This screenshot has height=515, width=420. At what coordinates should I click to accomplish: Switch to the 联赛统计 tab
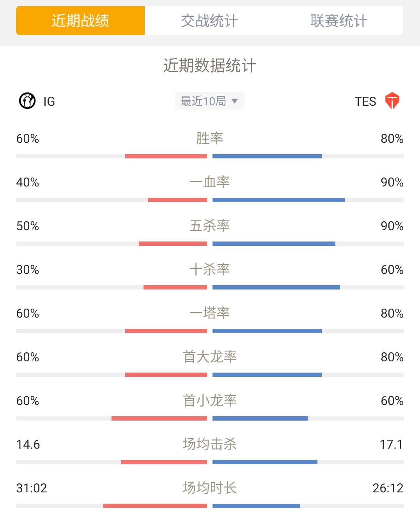pos(338,21)
